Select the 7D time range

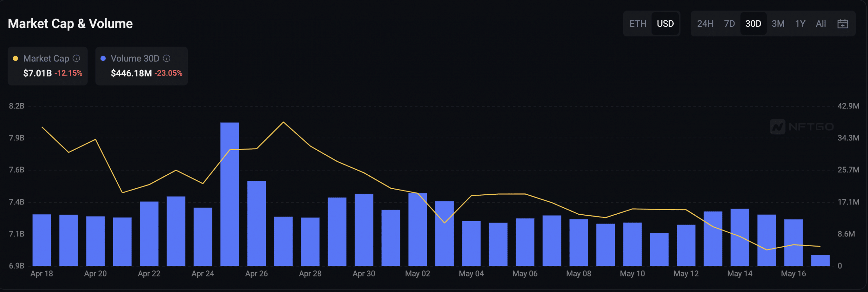pos(729,24)
